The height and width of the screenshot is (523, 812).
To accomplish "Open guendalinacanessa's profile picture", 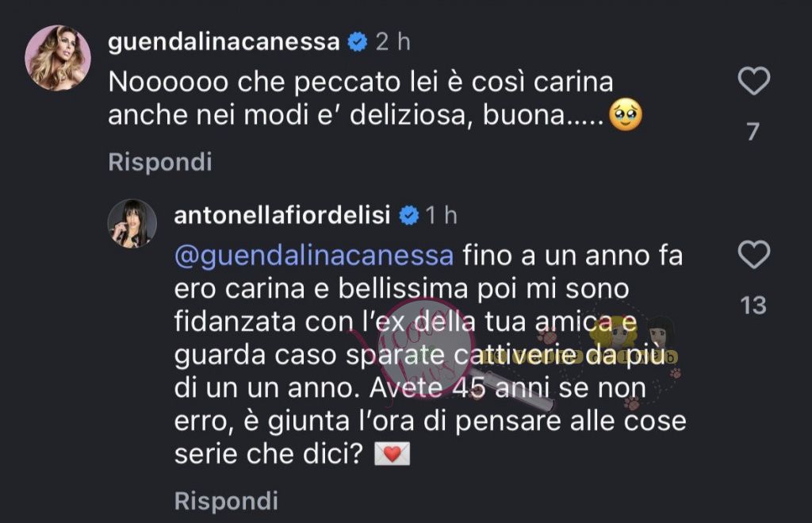I will (x=57, y=58).
